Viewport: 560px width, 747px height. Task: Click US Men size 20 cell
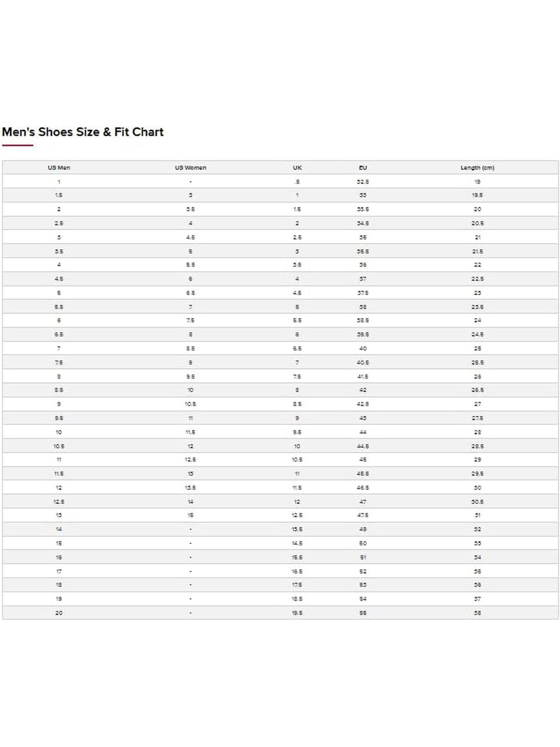coord(59,613)
